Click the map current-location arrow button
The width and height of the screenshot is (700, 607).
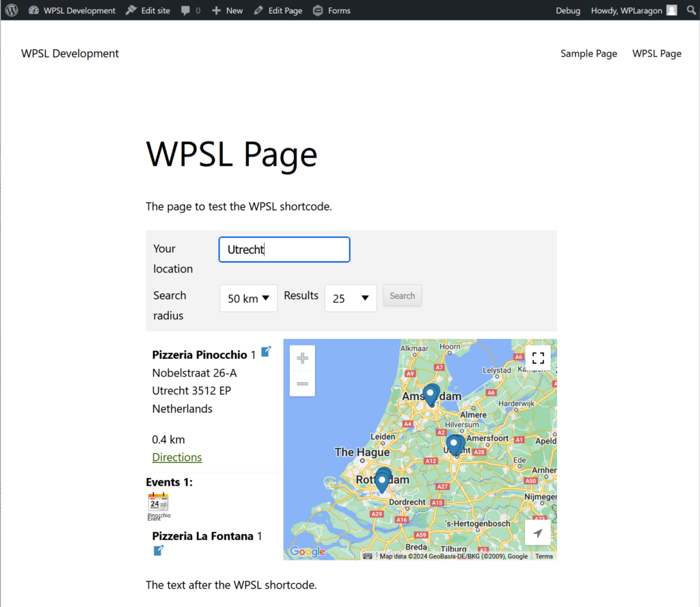click(x=538, y=533)
